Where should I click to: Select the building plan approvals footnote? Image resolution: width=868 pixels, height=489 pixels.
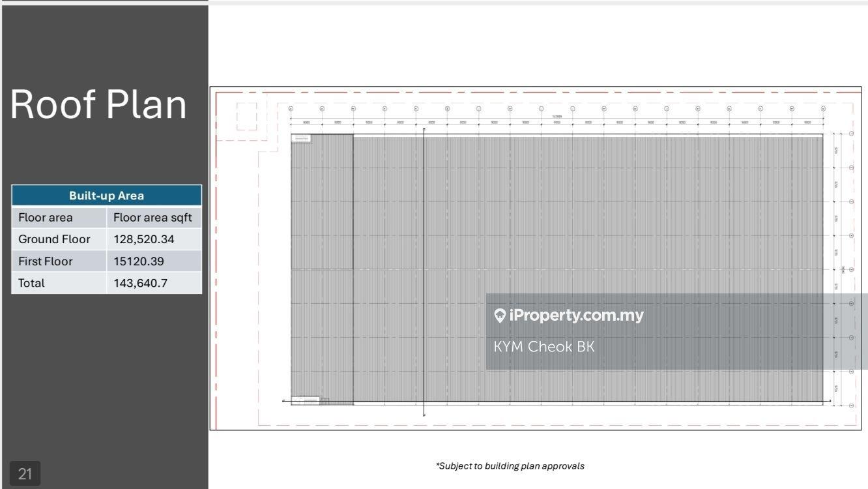[510, 466]
